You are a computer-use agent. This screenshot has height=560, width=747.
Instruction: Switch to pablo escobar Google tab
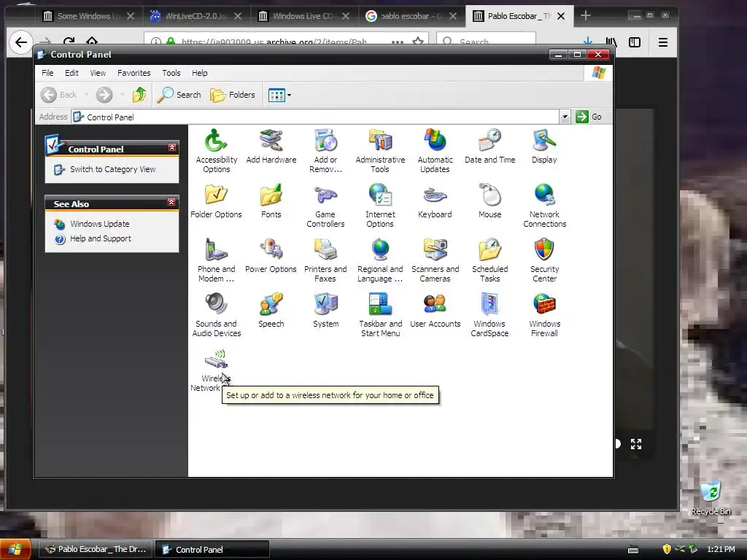[411, 16]
